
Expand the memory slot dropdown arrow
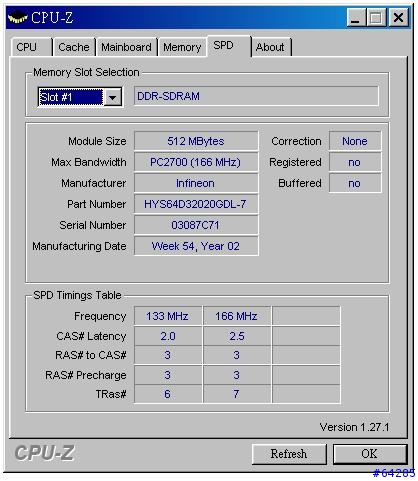point(113,97)
